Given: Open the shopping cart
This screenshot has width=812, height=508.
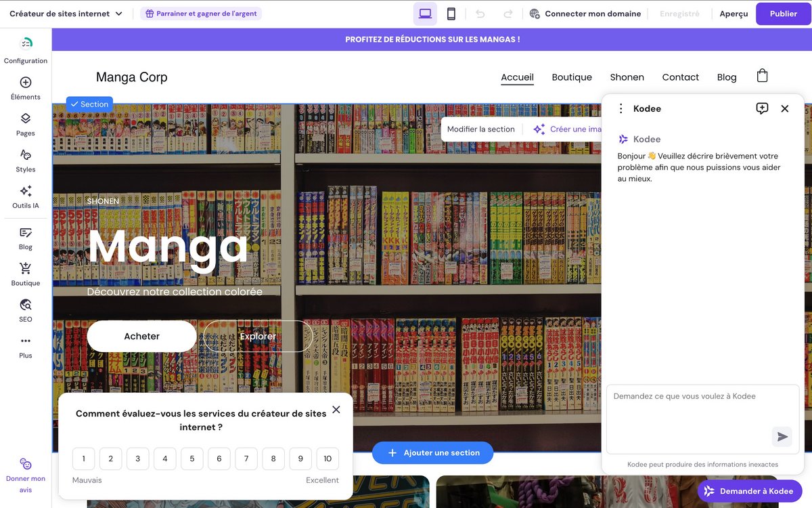Looking at the screenshot, I should pos(762,75).
